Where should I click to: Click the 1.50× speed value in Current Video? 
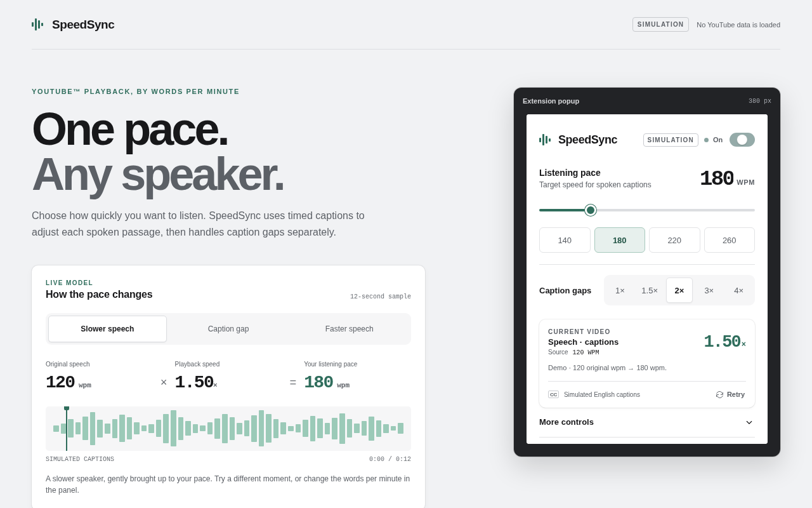point(724,342)
